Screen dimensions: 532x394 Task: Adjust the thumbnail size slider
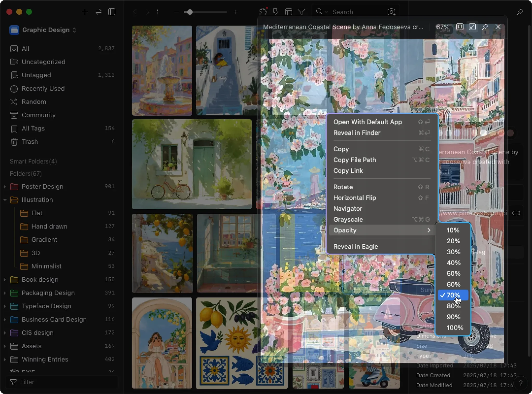tap(190, 12)
